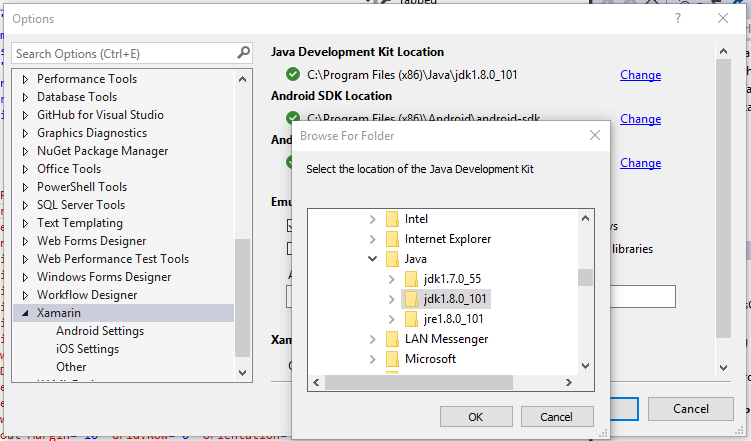The image size is (751, 441).
Task: Click green checkmark next to JDK path
Action: tap(293, 74)
